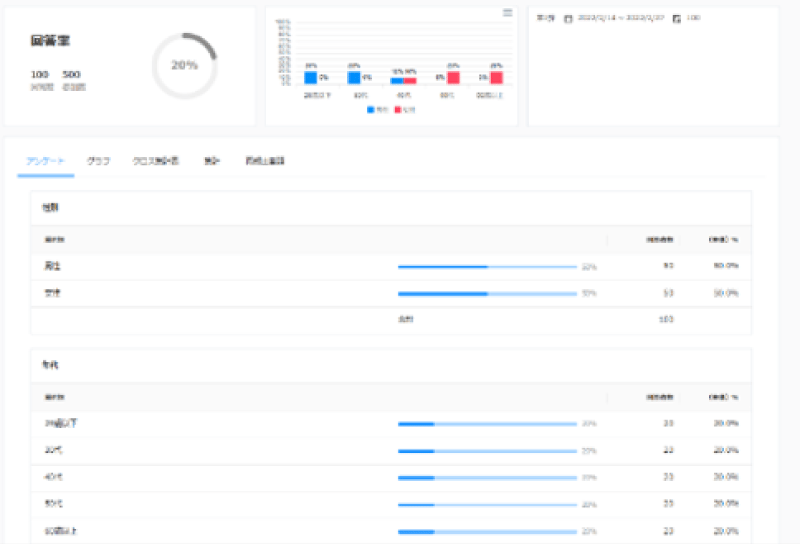The image size is (800, 544).
Task: Click the 20% circular progress ring
Action: tap(184, 65)
